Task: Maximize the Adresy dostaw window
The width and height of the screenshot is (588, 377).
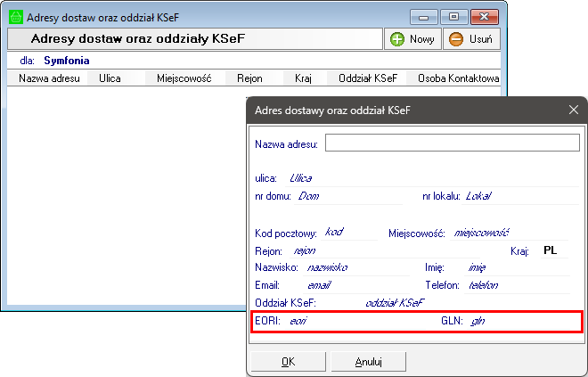Action: tap(453, 17)
